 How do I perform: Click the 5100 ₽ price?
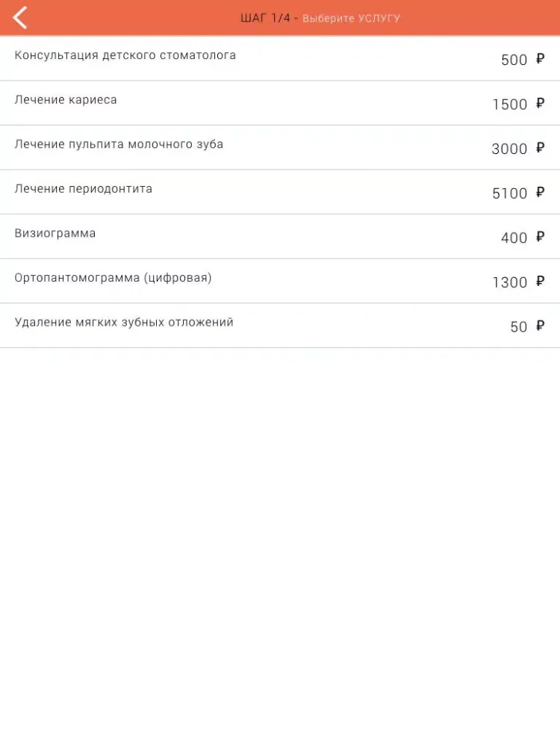pyautogui.click(x=518, y=193)
